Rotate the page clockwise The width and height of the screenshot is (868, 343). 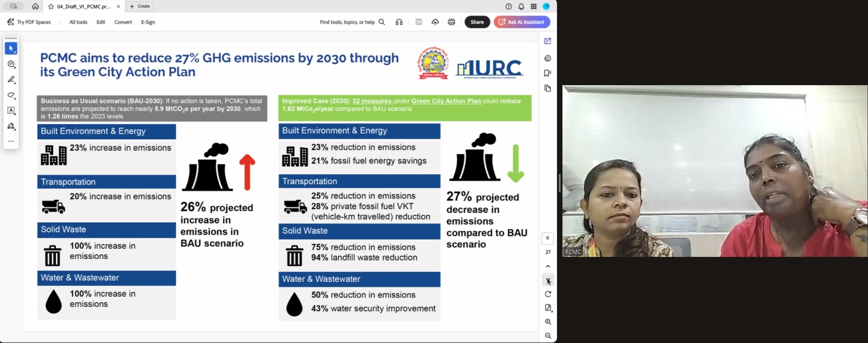point(548,294)
